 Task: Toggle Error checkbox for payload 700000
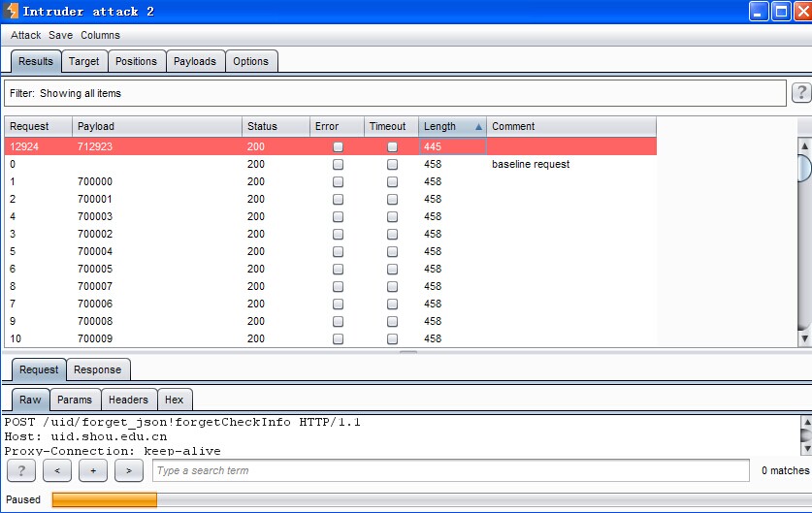pyautogui.click(x=339, y=181)
